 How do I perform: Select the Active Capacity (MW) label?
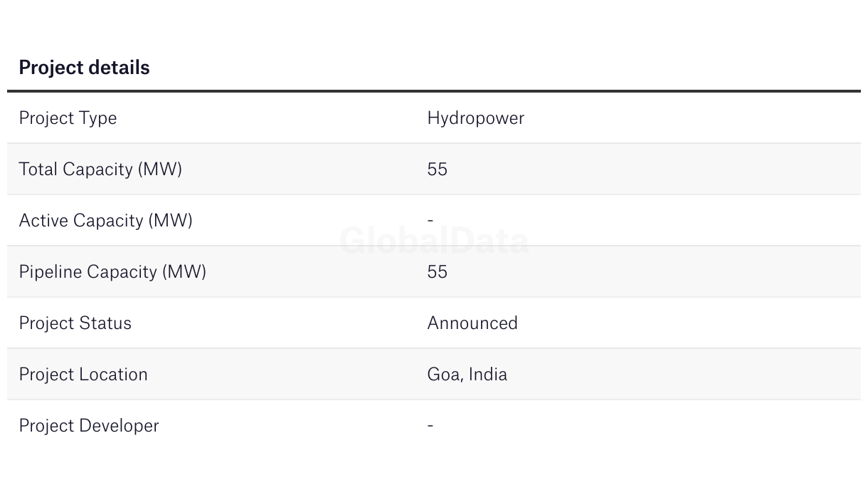click(x=105, y=221)
